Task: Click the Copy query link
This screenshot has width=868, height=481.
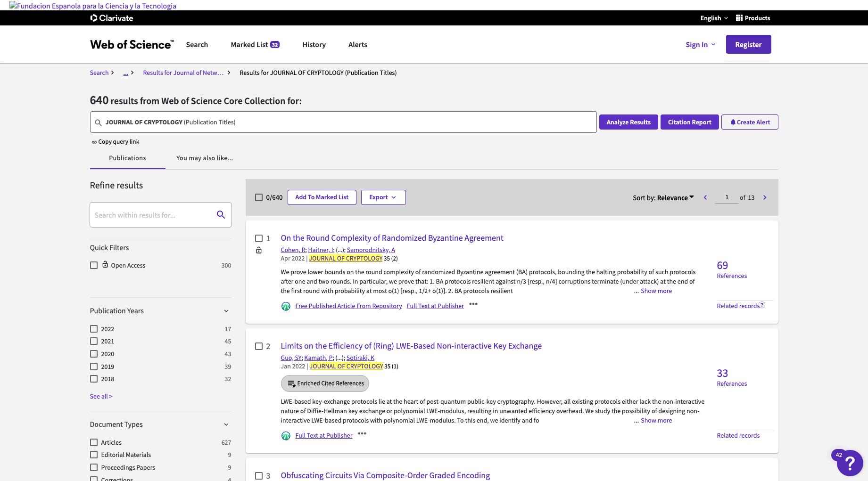Action: [x=115, y=142]
